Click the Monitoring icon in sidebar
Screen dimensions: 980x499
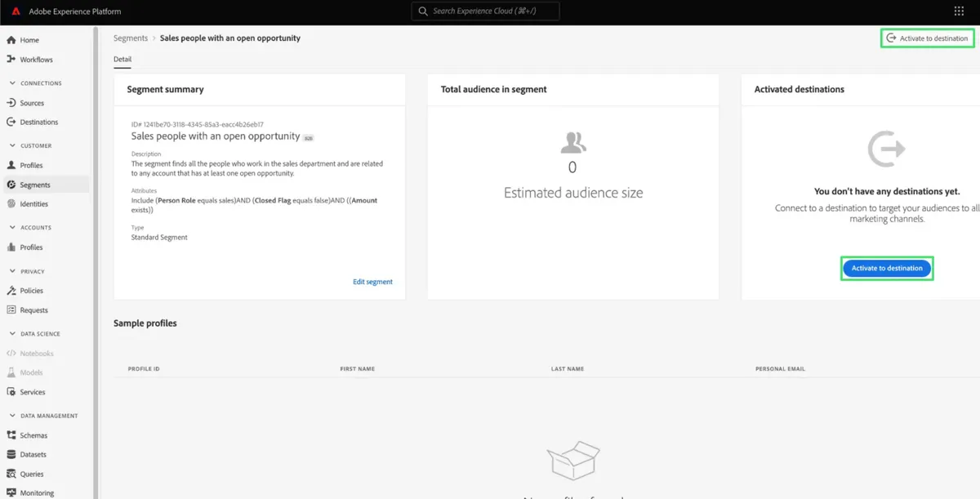[11, 493]
